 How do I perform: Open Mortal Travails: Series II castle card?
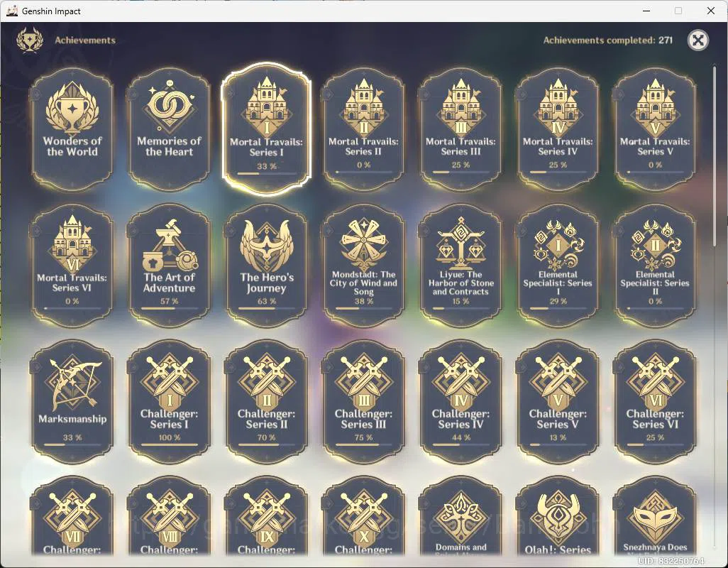point(363,129)
